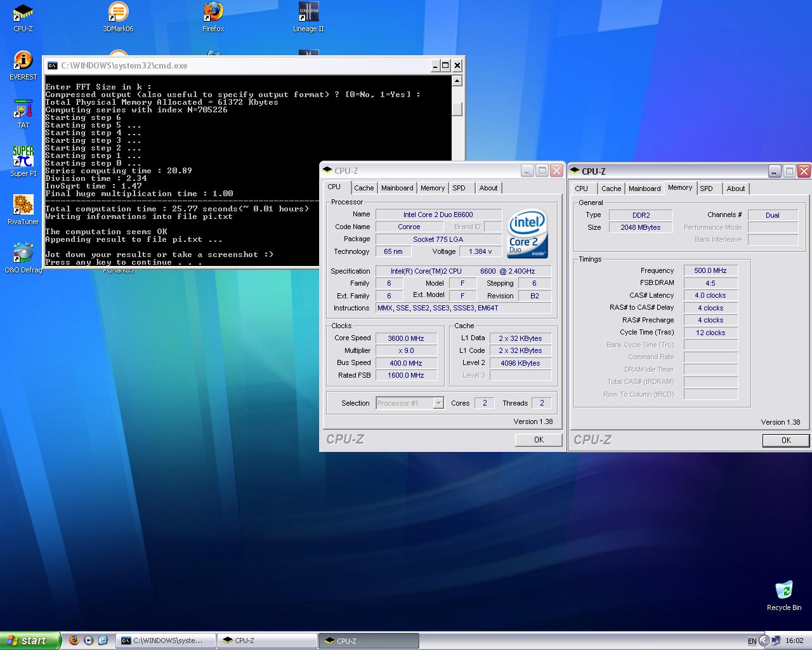Click OK in the right CPU-Z window
This screenshot has height=650, width=812.
(x=786, y=440)
